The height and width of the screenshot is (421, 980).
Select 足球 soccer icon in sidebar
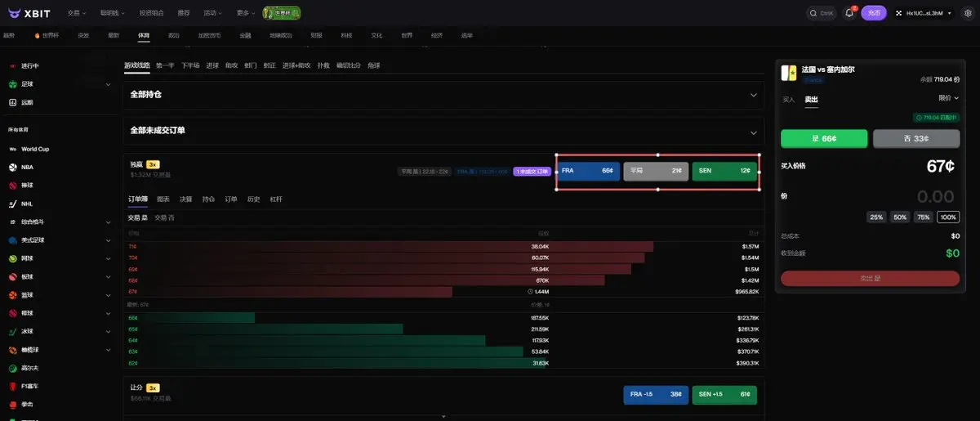click(x=13, y=83)
